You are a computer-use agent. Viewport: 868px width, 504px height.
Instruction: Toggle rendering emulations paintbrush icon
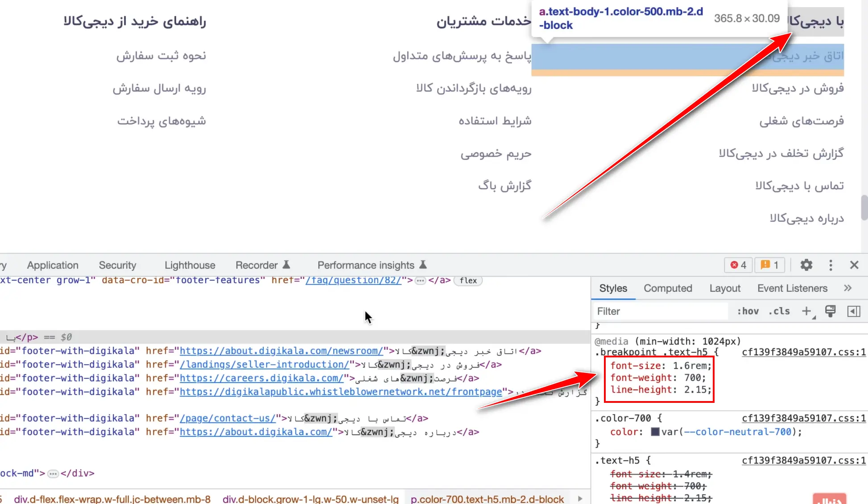[830, 311]
